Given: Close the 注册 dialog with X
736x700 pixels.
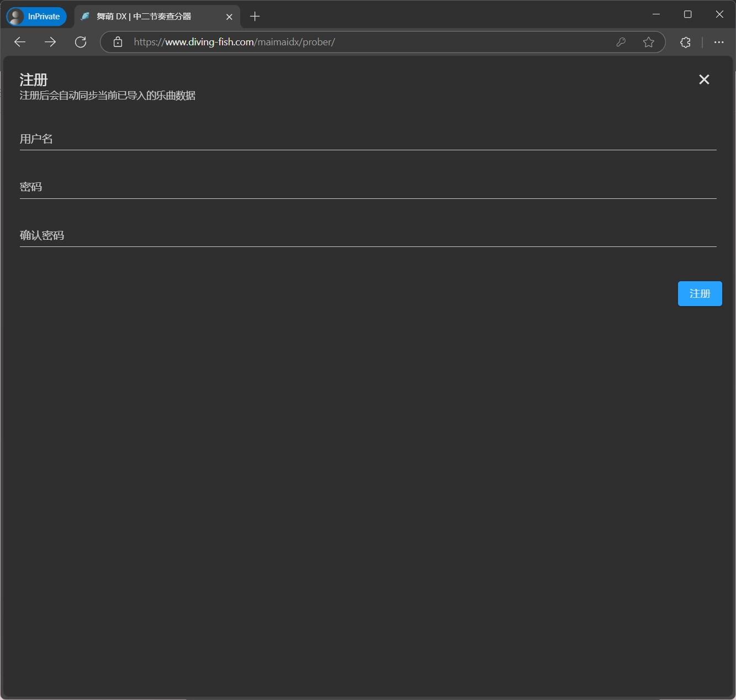Looking at the screenshot, I should [704, 80].
